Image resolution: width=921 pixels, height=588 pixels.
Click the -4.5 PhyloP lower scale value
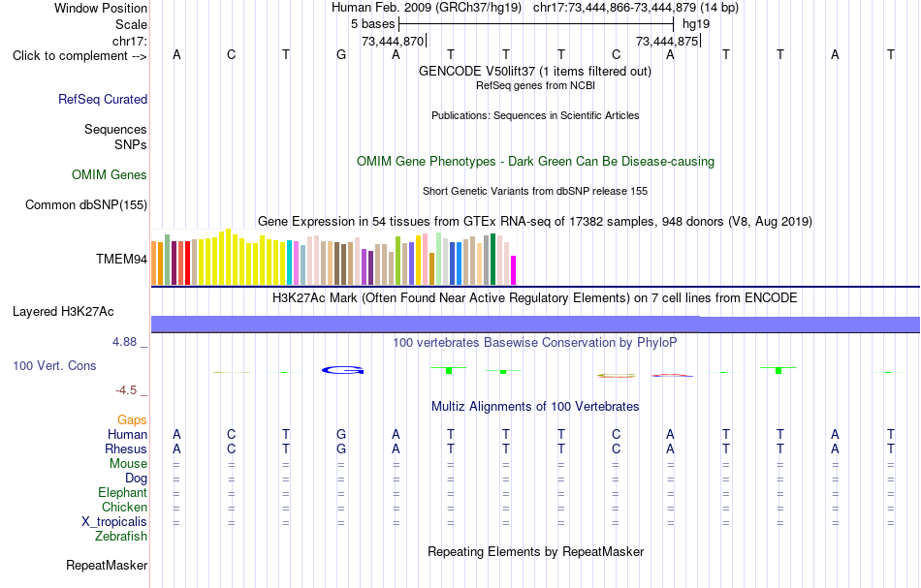point(126,390)
